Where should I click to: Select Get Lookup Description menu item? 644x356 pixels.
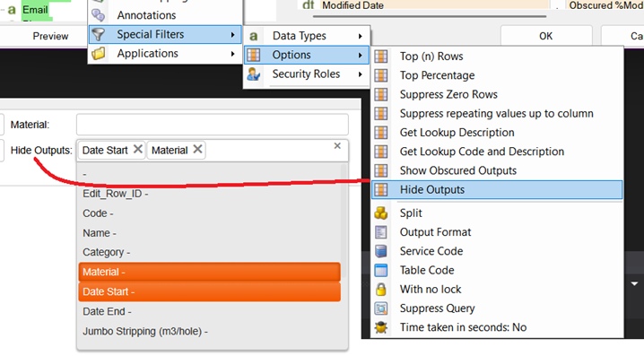pyautogui.click(x=497, y=132)
